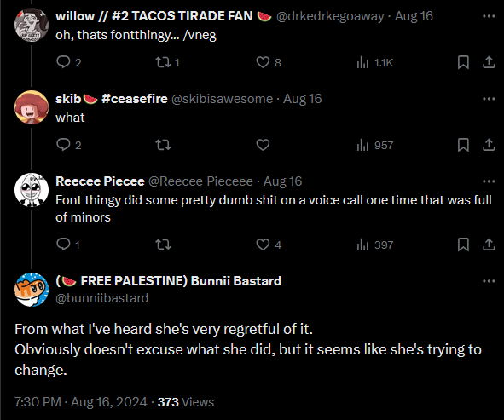Share Reecee Piecee's tweet
The image size is (504, 420).
point(489,245)
